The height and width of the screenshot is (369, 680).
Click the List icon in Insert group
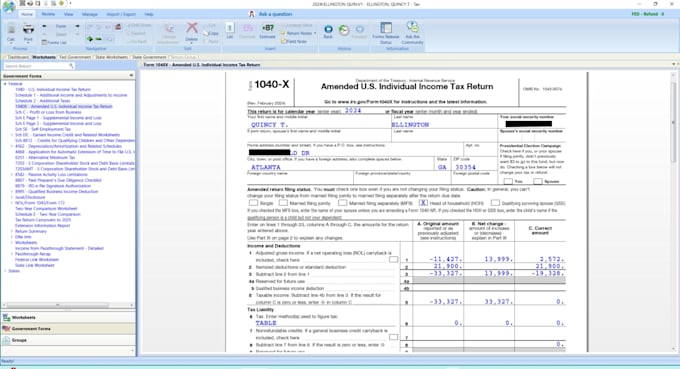[x=230, y=28]
